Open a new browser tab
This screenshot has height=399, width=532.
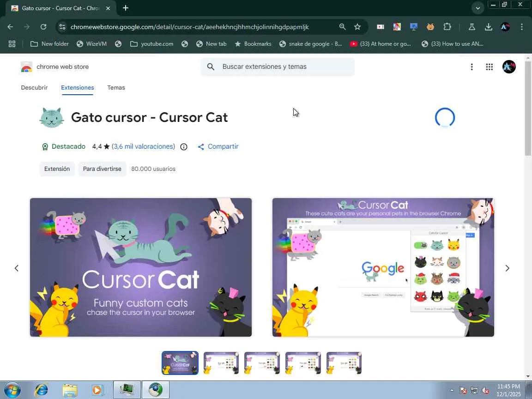pos(126,8)
